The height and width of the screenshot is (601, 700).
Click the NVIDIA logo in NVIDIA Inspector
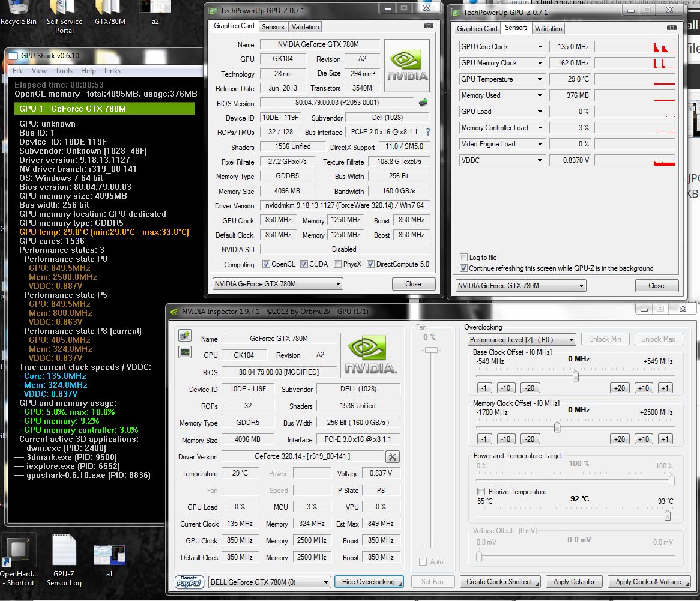[370, 355]
